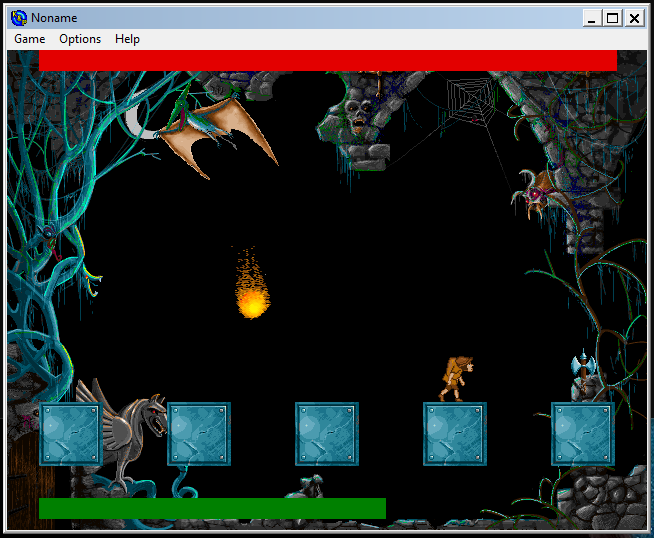Screen dimensions: 654x538
Task: Click the clawed spider creature on right wall
Action: (x=541, y=189)
